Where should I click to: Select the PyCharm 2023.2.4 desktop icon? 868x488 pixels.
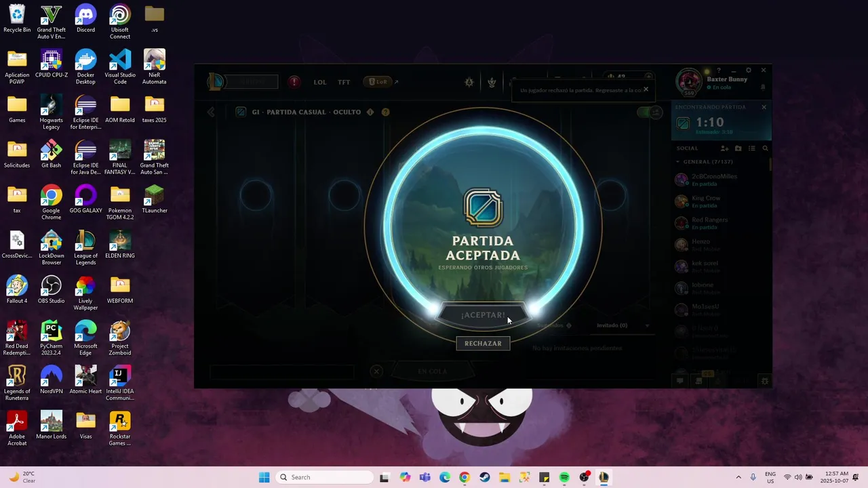(x=51, y=338)
